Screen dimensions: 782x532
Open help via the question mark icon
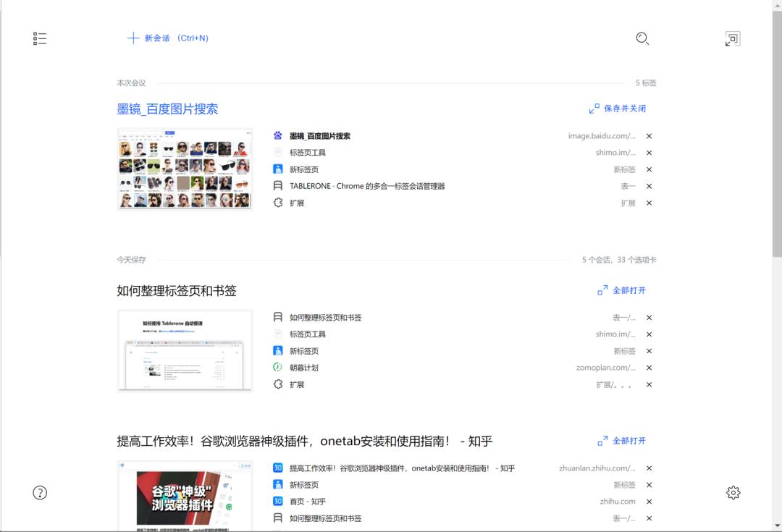click(x=40, y=492)
